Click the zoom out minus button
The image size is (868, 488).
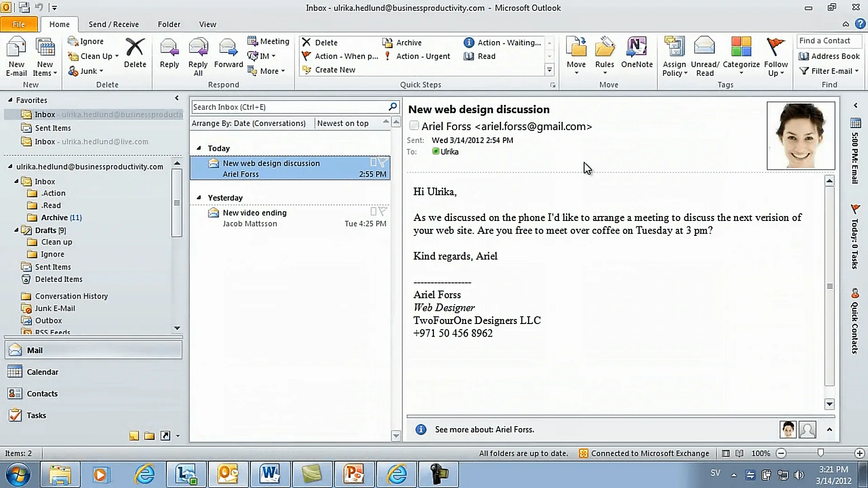pos(781,453)
